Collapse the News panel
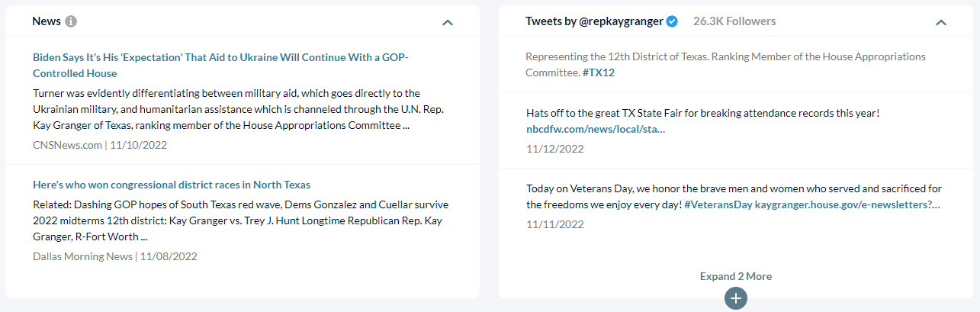980x312 pixels. [x=448, y=22]
